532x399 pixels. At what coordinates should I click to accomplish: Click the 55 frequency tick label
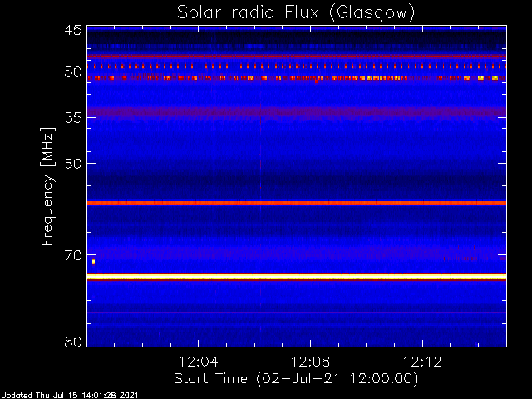click(73, 118)
